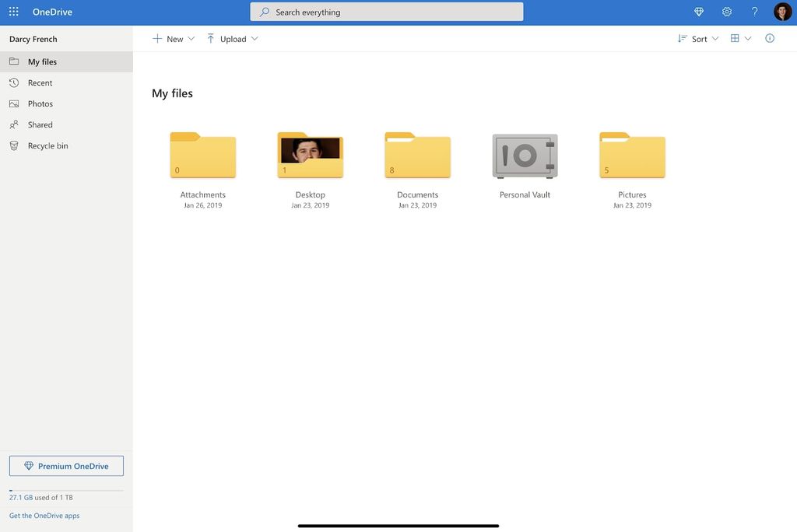Open the app launcher grid icon
Image resolution: width=797 pixels, height=532 pixels.
pyautogui.click(x=12, y=11)
